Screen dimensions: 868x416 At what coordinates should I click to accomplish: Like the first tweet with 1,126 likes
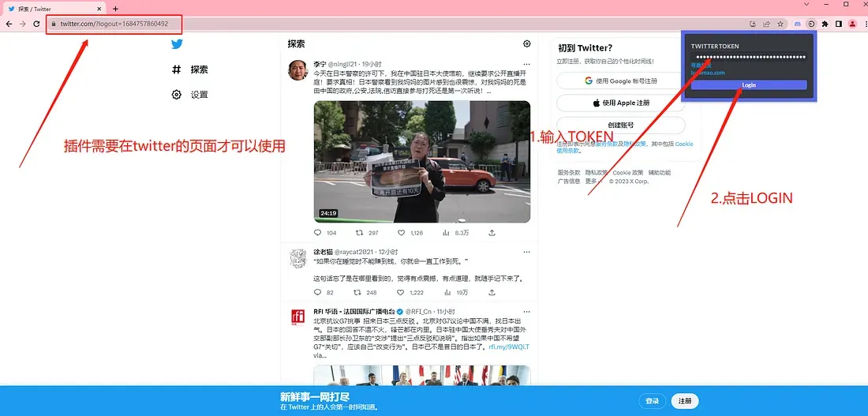coord(402,233)
